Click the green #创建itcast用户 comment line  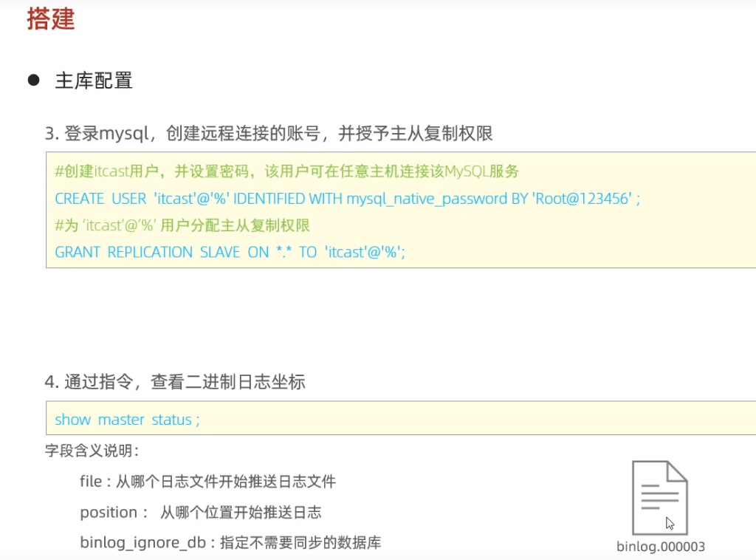pos(287,172)
